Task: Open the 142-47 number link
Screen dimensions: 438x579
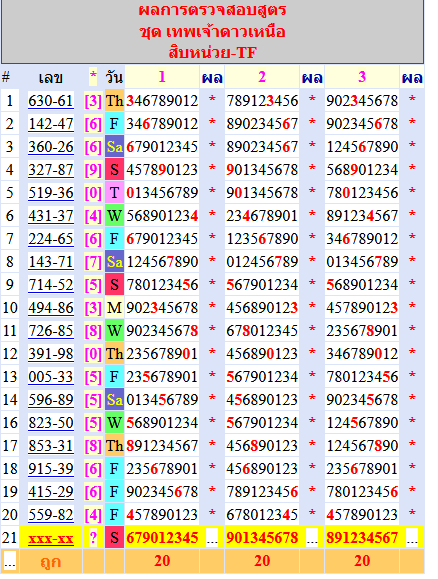Action: pos(51,124)
